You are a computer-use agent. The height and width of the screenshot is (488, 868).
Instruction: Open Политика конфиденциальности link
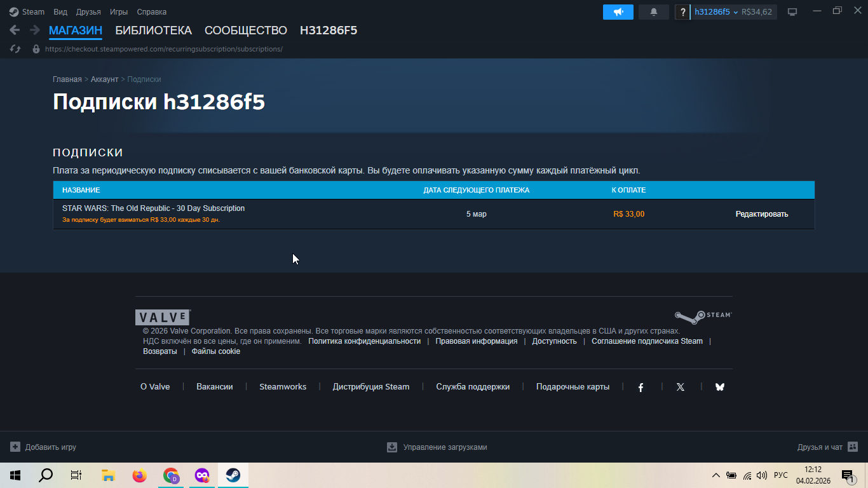click(365, 341)
